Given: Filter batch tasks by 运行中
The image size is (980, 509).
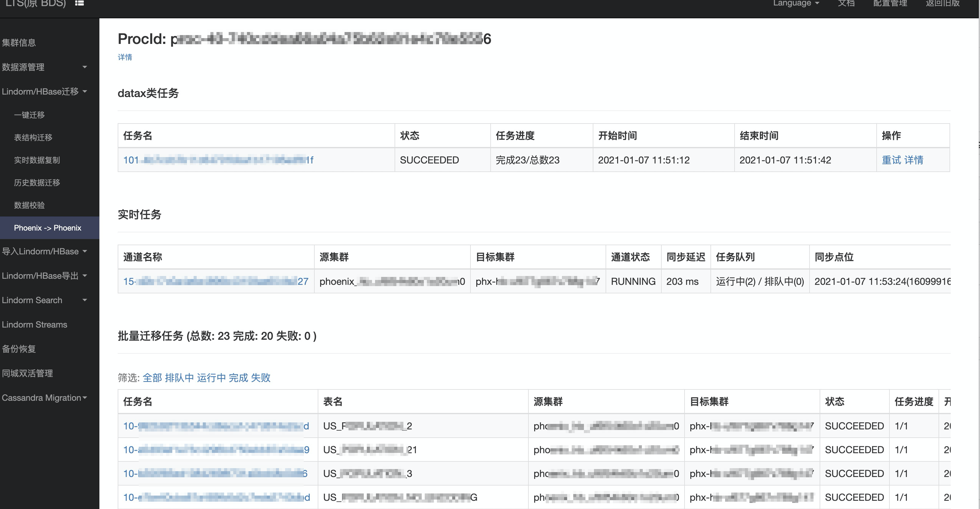Looking at the screenshot, I should point(211,377).
